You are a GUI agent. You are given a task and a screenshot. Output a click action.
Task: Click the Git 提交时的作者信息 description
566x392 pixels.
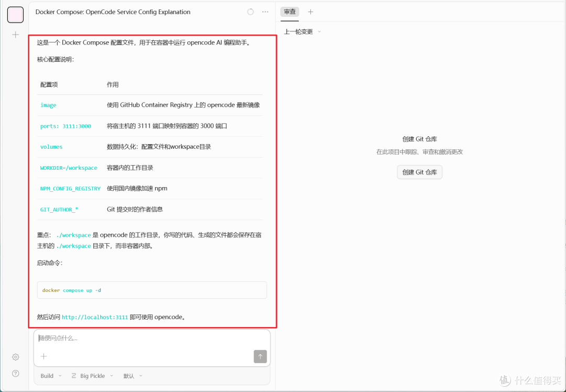[135, 209]
